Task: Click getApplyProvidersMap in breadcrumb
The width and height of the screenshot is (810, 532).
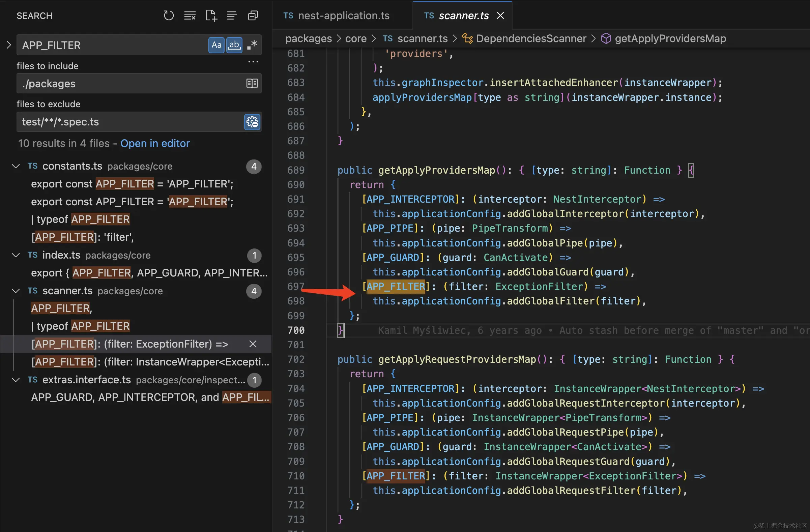Action: coord(670,38)
